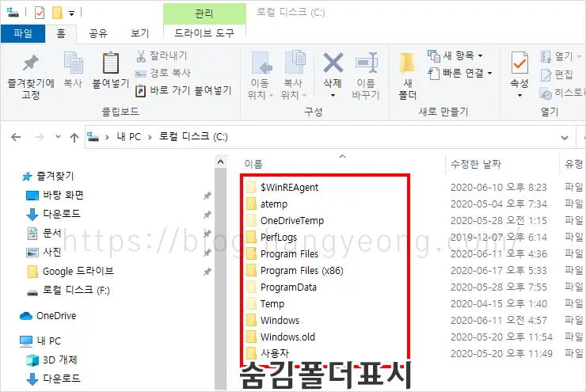Click 내 PC in the address breadcrumb
The height and width of the screenshot is (392, 586).
click(x=128, y=137)
